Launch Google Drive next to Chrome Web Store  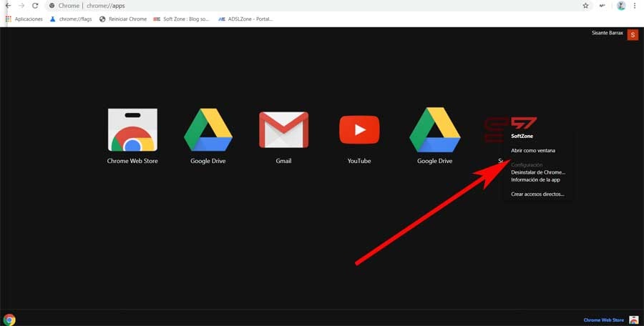tap(208, 129)
